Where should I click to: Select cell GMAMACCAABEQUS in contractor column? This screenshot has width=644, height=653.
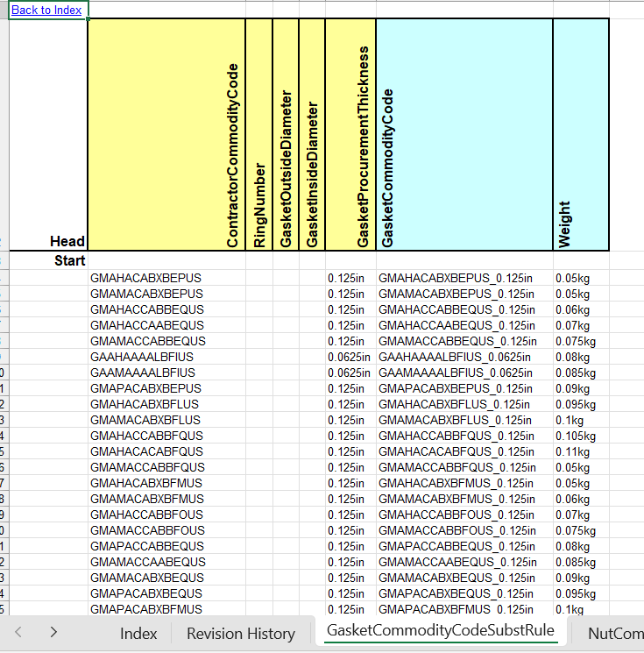(166, 562)
